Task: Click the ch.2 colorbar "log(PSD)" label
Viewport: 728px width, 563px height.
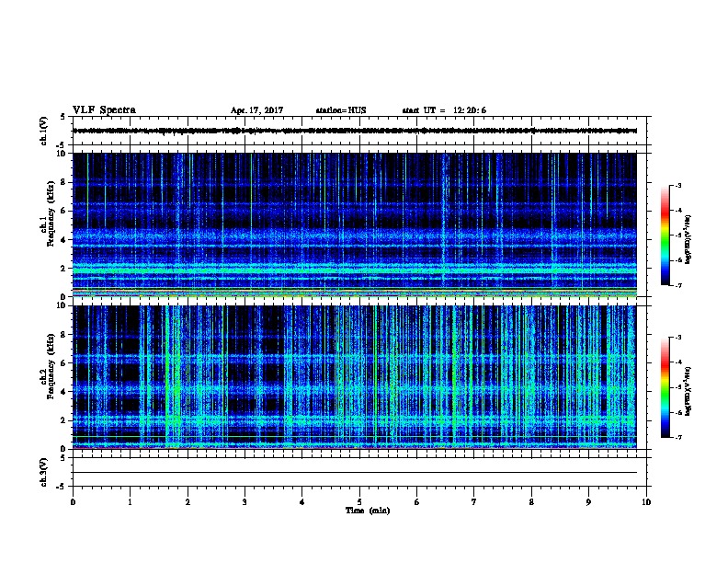Action: pos(688,392)
